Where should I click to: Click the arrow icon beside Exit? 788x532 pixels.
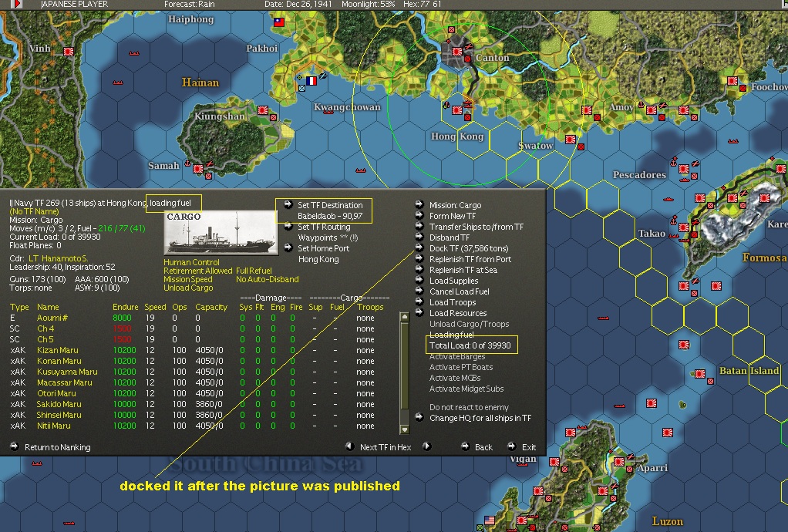click(512, 446)
